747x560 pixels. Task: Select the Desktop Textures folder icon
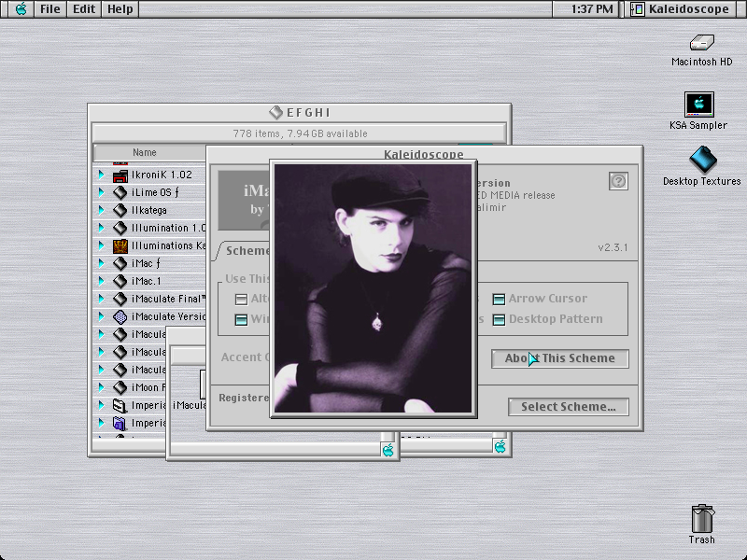(703, 160)
